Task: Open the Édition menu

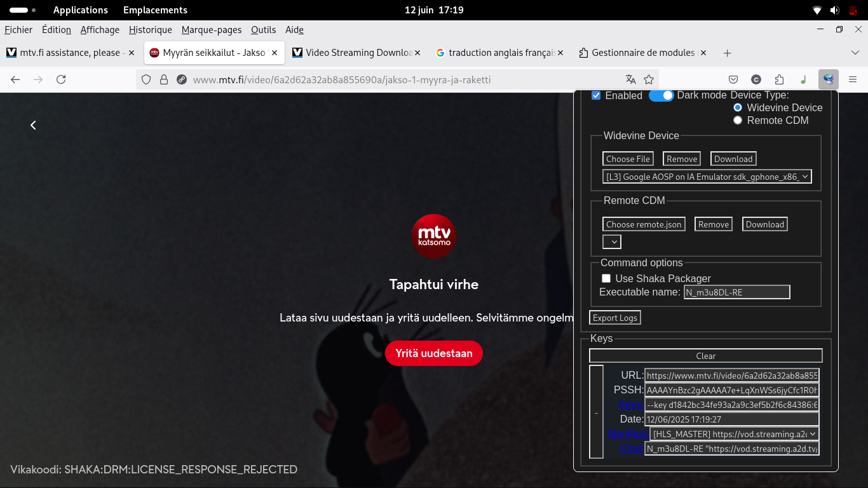Action: click(57, 30)
